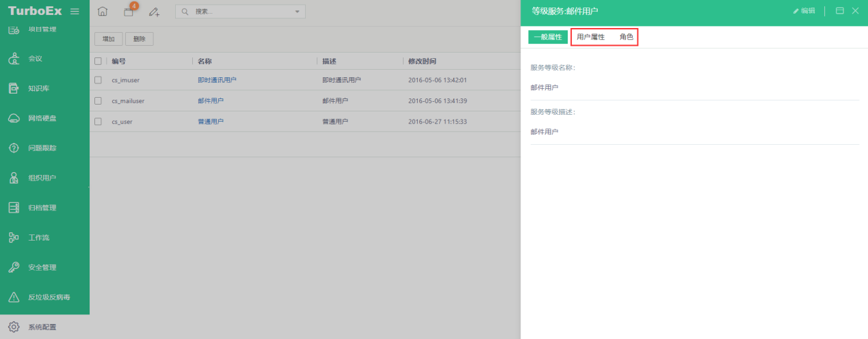Click the 删除 button
The width and height of the screenshot is (868, 339).
140,39
